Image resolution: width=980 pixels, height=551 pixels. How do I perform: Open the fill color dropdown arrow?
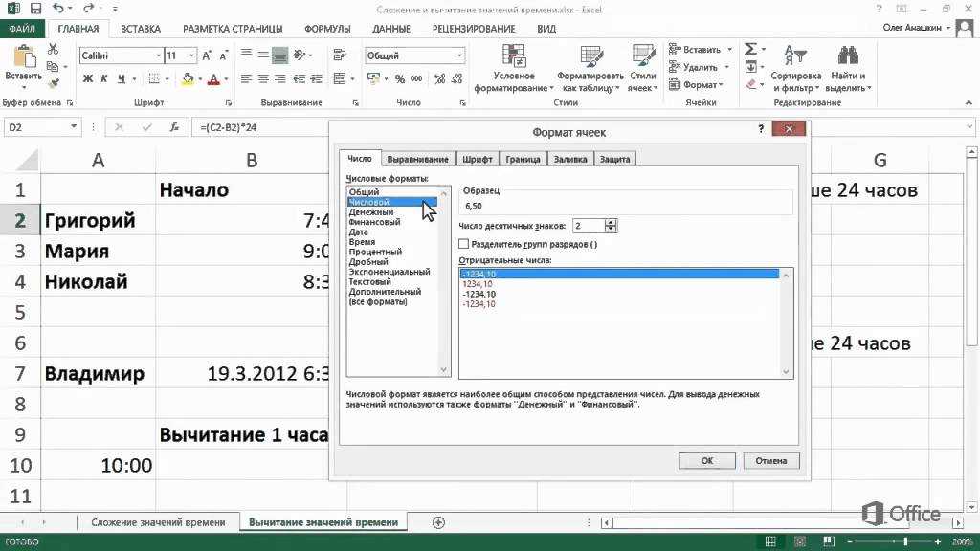[200, 79]
